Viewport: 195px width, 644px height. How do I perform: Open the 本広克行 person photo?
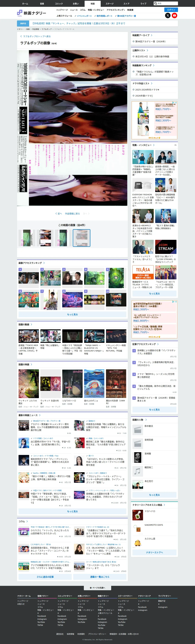click(x=138, y=485)
